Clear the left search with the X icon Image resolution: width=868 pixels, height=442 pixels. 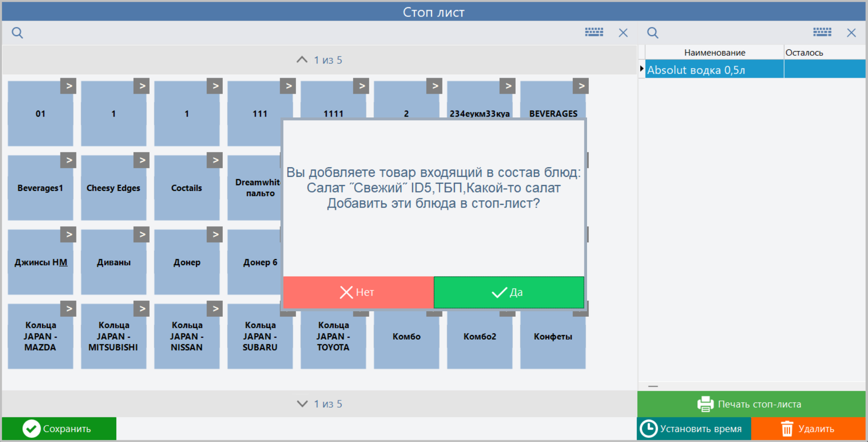623,32
